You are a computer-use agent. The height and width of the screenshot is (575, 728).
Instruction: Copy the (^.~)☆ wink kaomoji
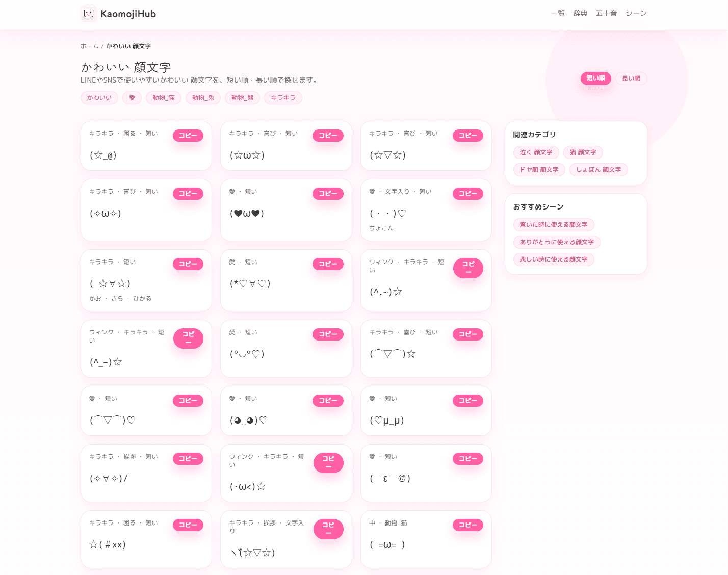coord(467,268)
